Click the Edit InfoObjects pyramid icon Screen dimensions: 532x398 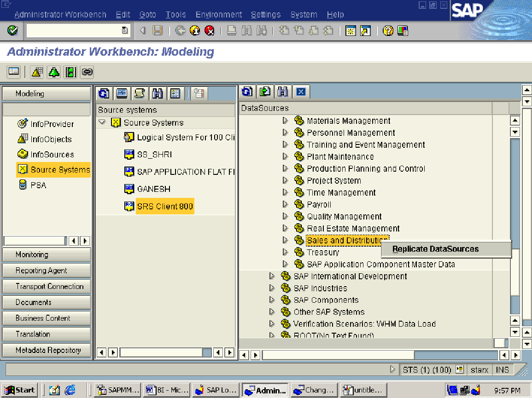37,72
